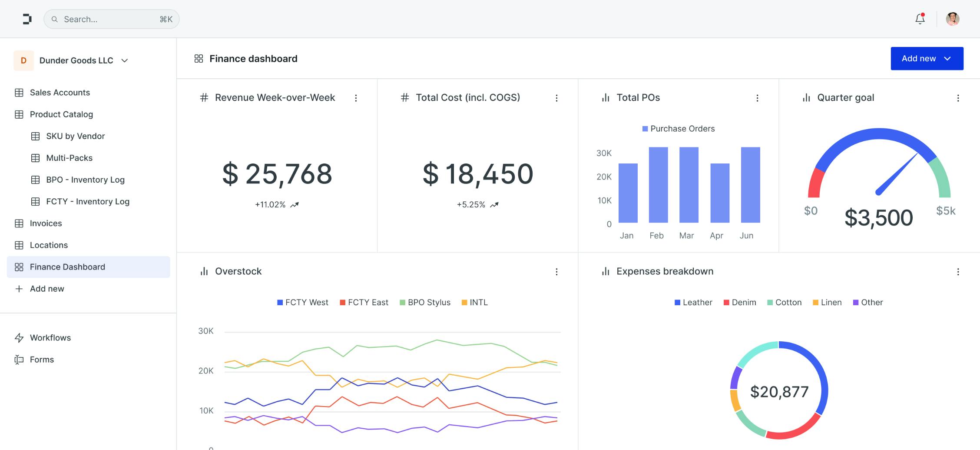
Task: Open Overstock chart three-dot menu
Action: [556, 272]
